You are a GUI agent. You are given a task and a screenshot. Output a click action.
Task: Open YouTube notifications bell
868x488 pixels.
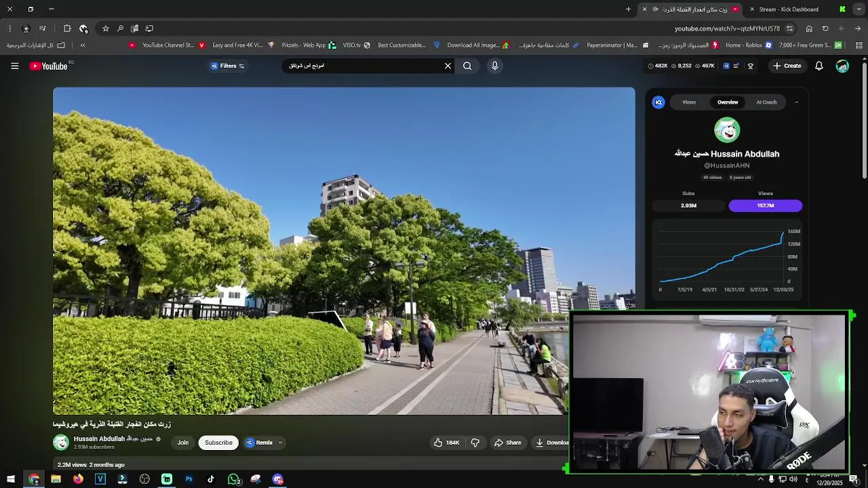[819, 66]
